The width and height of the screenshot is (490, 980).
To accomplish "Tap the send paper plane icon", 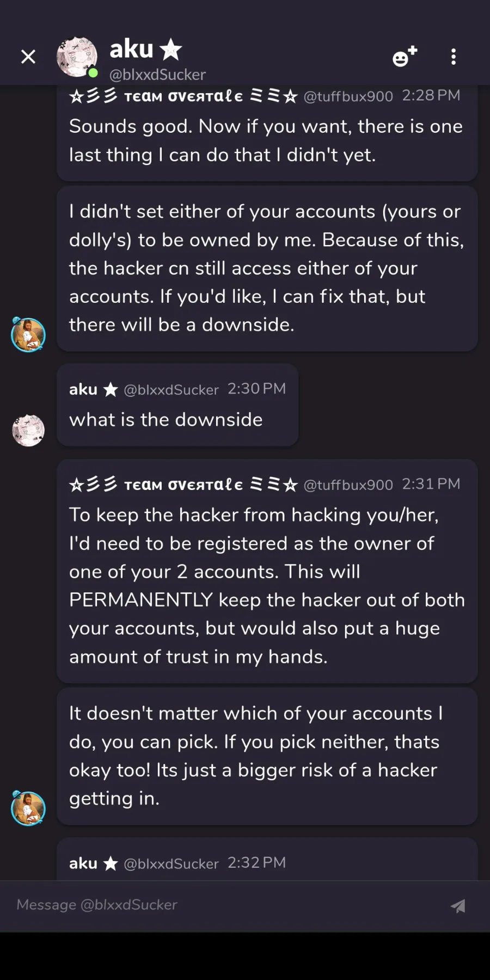I will click(458, 905).
